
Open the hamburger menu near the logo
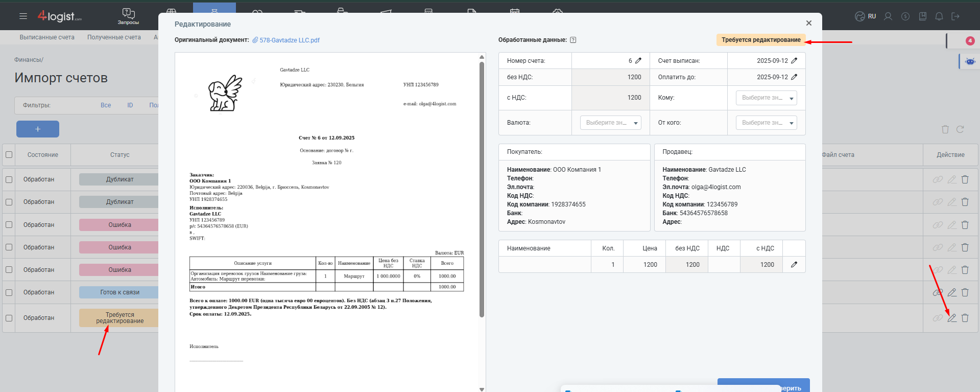click(x=23, y=16)
